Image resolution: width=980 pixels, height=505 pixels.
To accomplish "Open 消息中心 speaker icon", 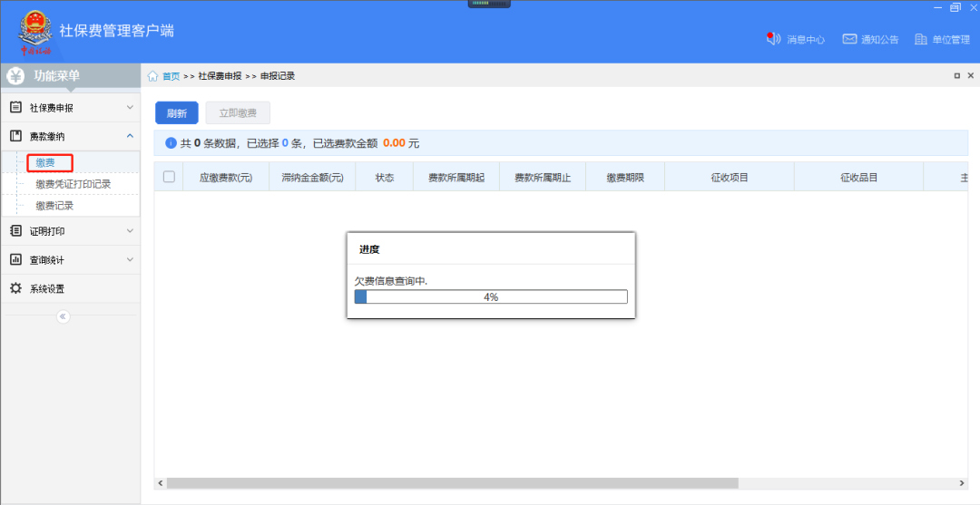I will (x=773, y=39).
